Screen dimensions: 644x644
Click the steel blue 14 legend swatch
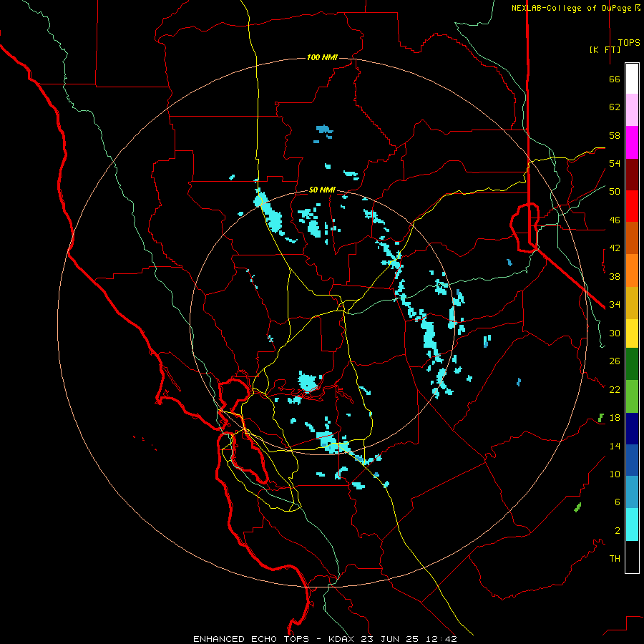coord(632,492)
